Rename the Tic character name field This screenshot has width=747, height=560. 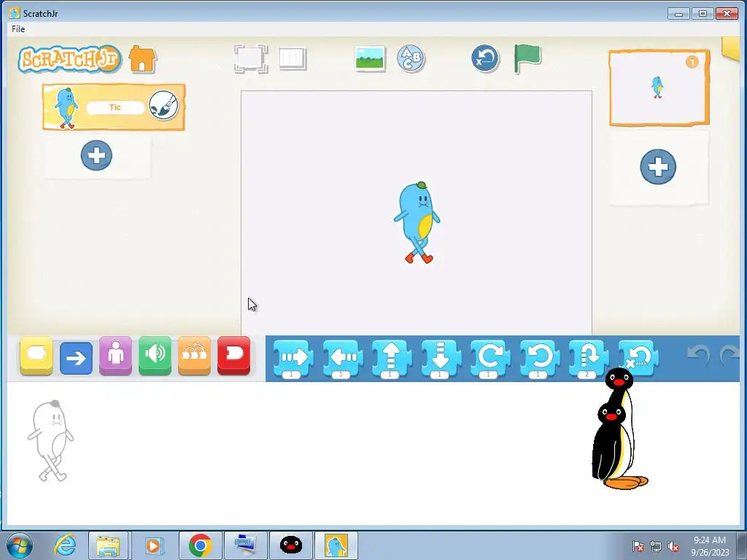[x=115, y=108]
